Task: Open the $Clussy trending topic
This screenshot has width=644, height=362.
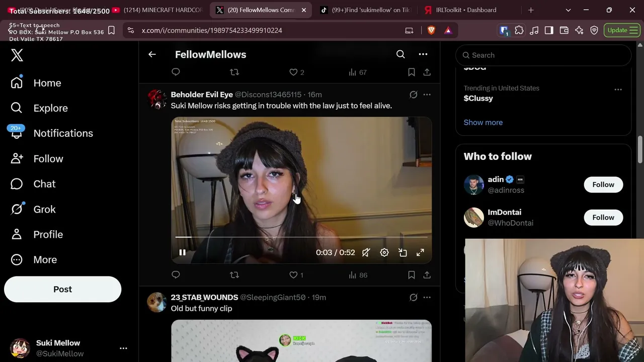Action: 478,98
